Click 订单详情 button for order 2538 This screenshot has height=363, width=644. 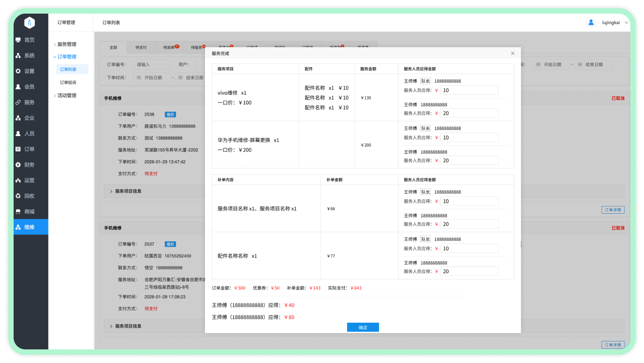click(x=613, y=210)
